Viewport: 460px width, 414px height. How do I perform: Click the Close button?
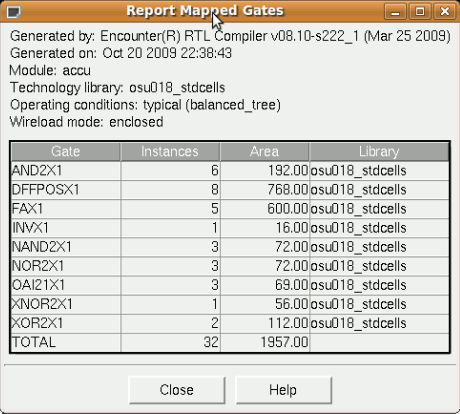[x=177, y=390]
